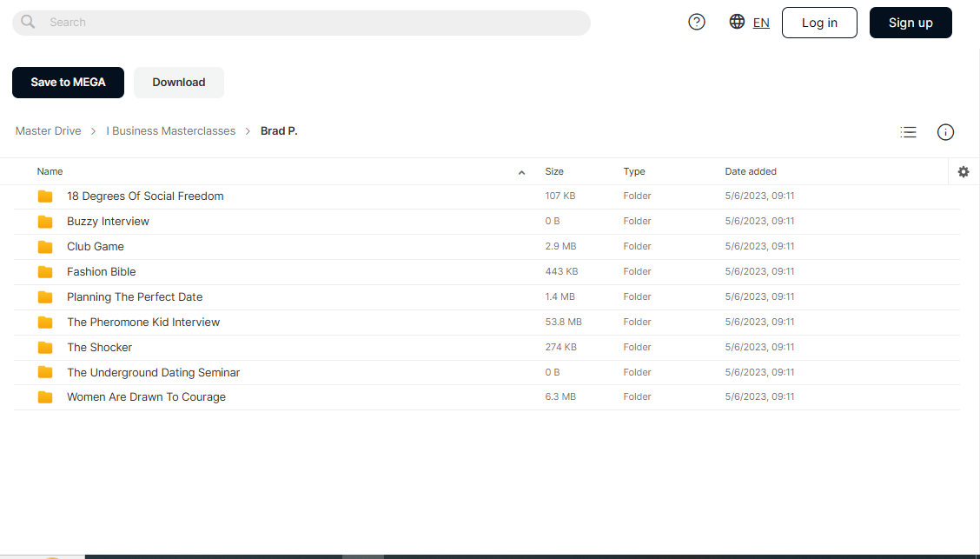Image resolution: width=980 pixels, height=559 pixels.
Task: Select the Planning The Perfect Date folder name
Action: tap(135, 297)
